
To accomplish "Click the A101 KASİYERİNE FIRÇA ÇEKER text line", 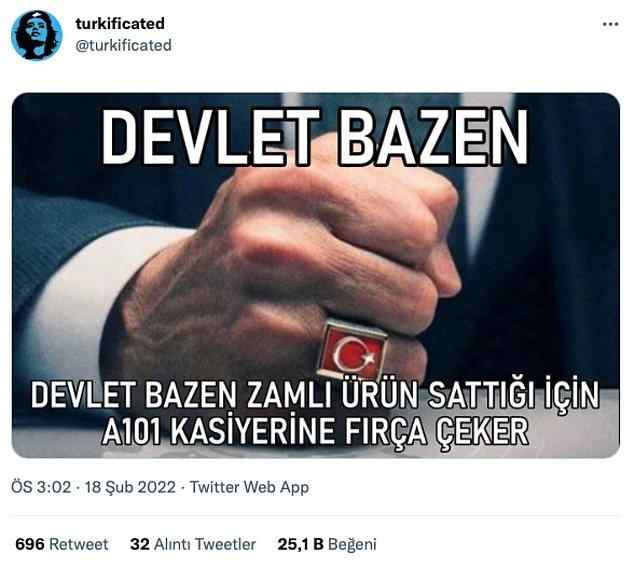I will click(x=315, y=431).
